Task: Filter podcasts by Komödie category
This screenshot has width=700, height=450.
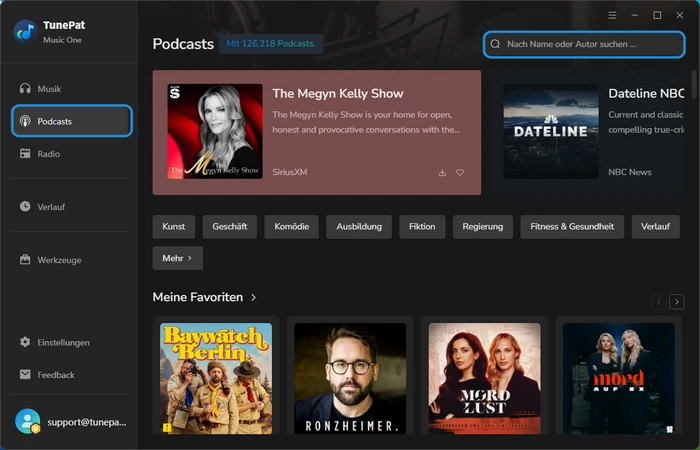Action: click(x=292, y=226)
